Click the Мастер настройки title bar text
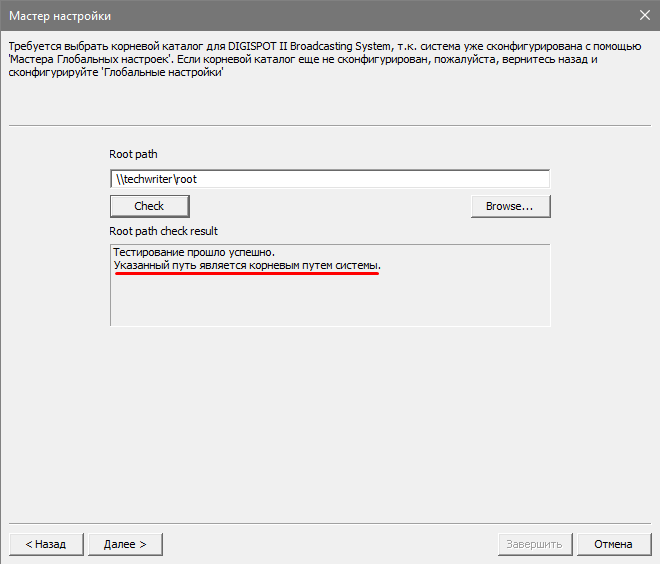Viewport: 660px width, 564px height. point(60,15)
